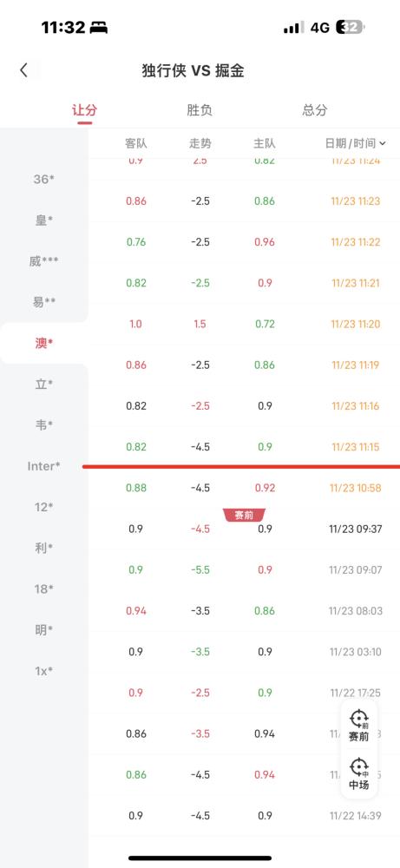
Task: Select bookmaker 威*** in sidebar
Action: click(x=43, y=260)
